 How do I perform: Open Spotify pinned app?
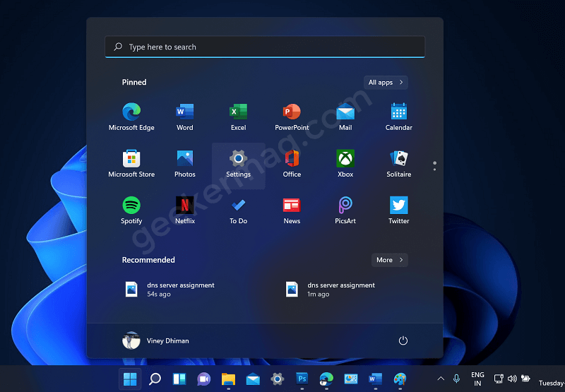(131, 210)
